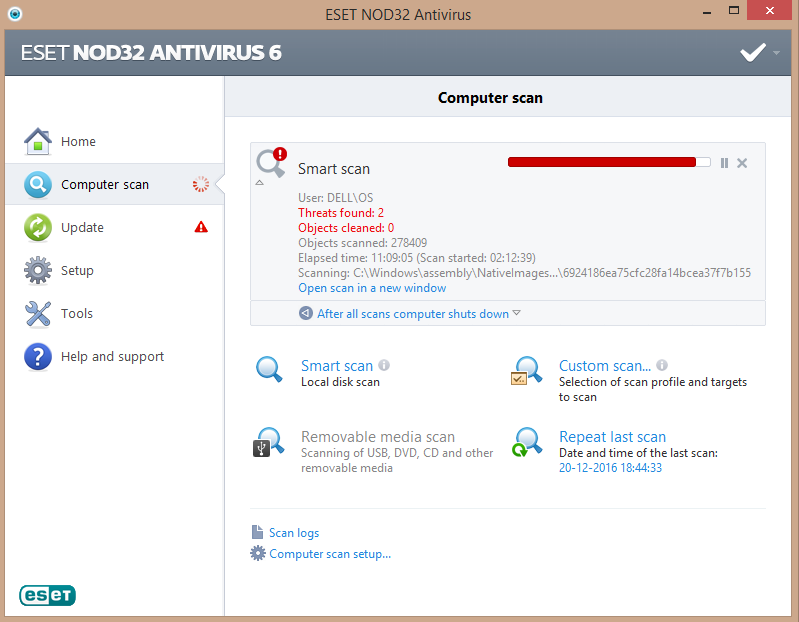Click the protection status checkmark icon
This screenshot has height=622, width=799.
click(753, 52)
